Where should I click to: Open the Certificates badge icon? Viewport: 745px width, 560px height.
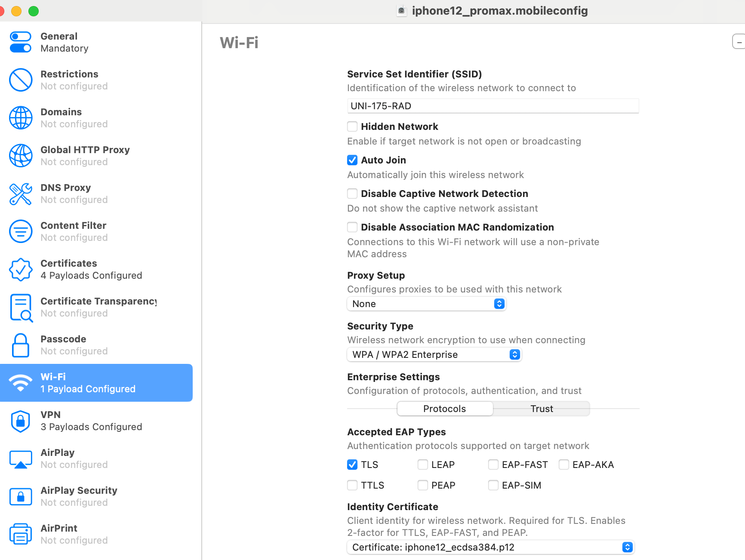pos(21,270)
